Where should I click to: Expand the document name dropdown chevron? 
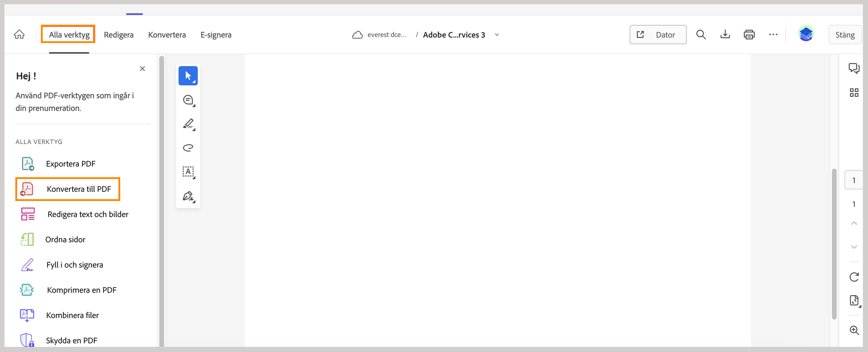click(x=497, y=35)
